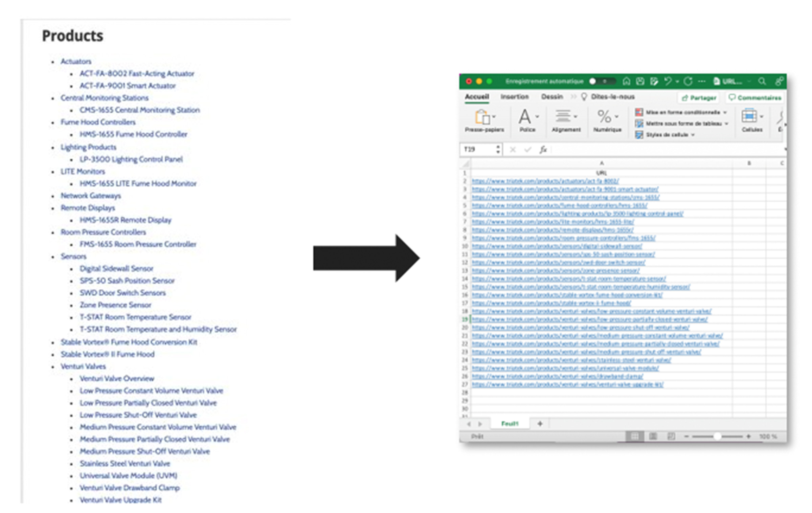Image resolution: width=812 pixels, height=513 pixels.
Task: Click the lightbulb Dites-le-nous icon
Action: point(584,97)
